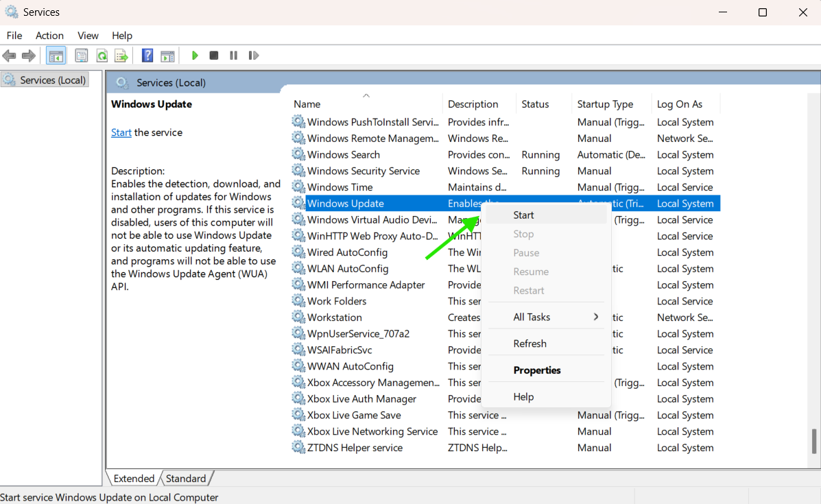This screenshot has height=504, width=821.
Task: Sort by the Description column header
Action: [479, 104]
